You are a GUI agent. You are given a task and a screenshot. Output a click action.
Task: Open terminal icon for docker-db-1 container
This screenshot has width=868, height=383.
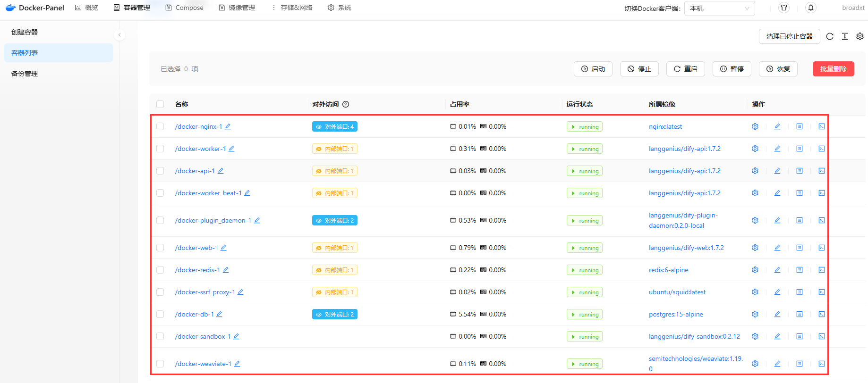pos(822,314)
